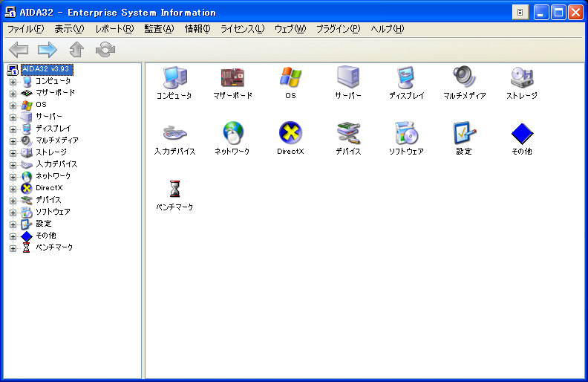The image size is (588, 382).
Task: Select サーバー in the left tree
Action: tap(49, 117)
